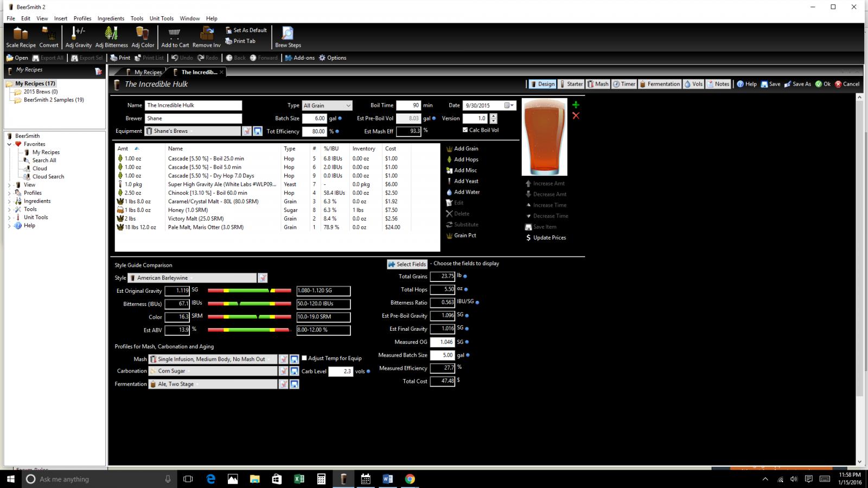Click Update Prices
Screen dimensions: 868x488
coord(545,237)
